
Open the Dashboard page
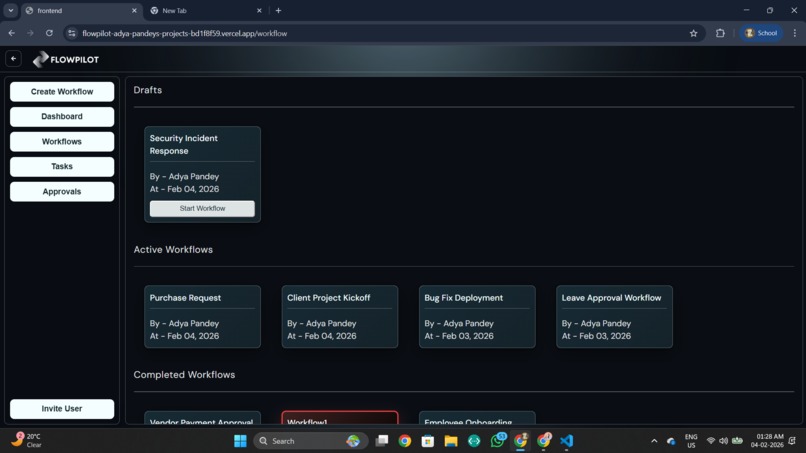tap(62, 117)
